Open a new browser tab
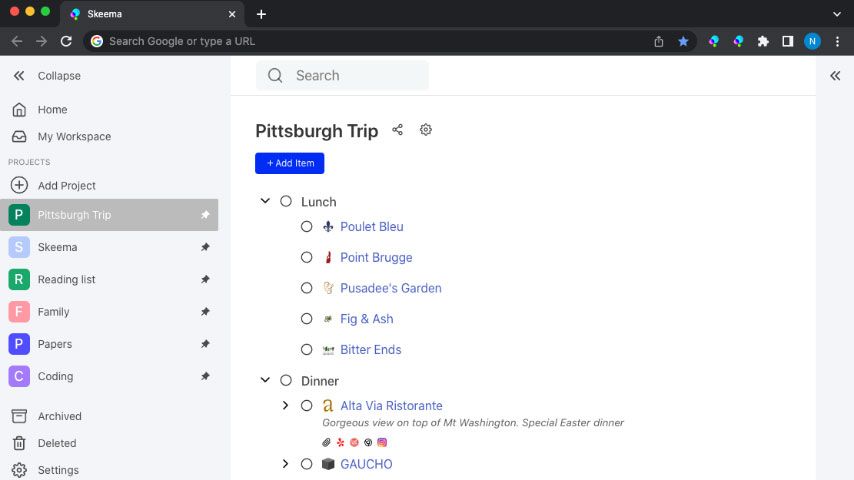Viewport: 854px width, 480px height. coord(261,14)
